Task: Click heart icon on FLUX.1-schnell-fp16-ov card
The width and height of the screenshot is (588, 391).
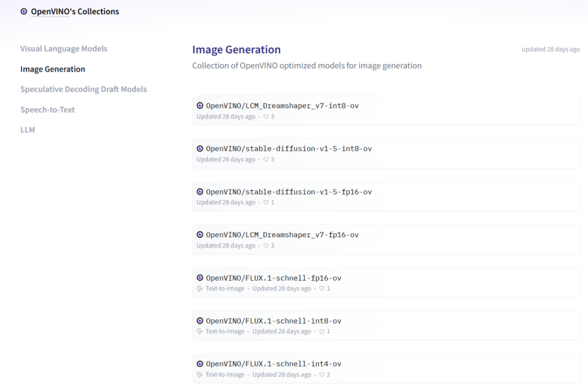Action: coord(322,288)
